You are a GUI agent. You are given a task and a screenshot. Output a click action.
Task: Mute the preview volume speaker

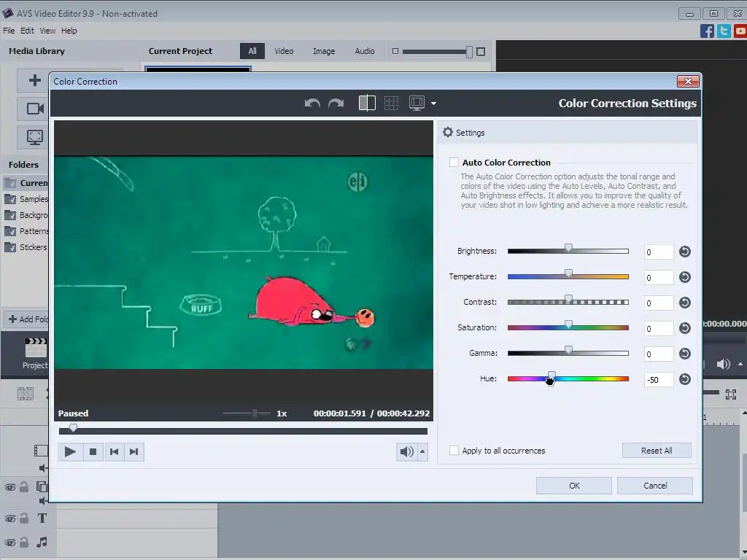(406, 452)
